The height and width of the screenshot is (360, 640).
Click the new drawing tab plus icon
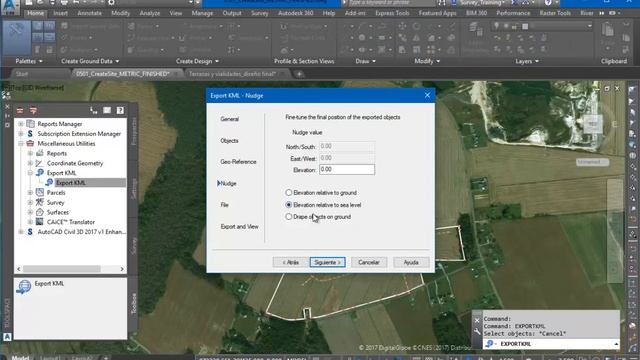299,74
